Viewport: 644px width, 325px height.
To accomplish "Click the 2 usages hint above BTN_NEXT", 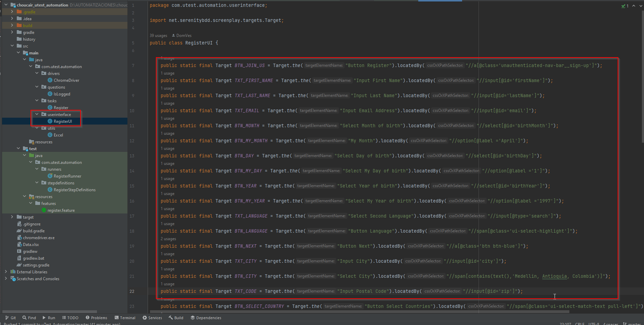I will tap(168, 239).
